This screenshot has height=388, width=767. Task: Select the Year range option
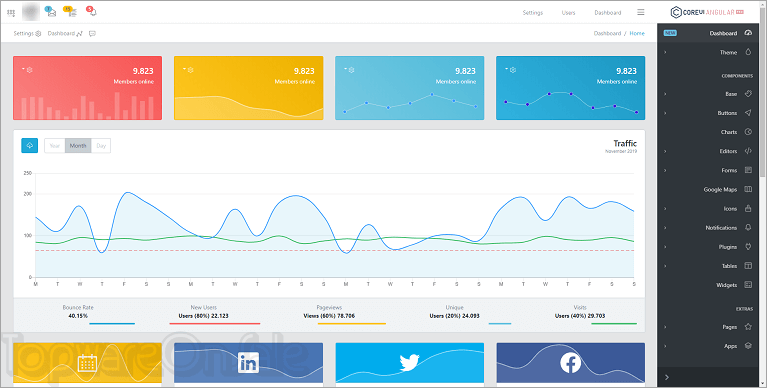point(55,146)
